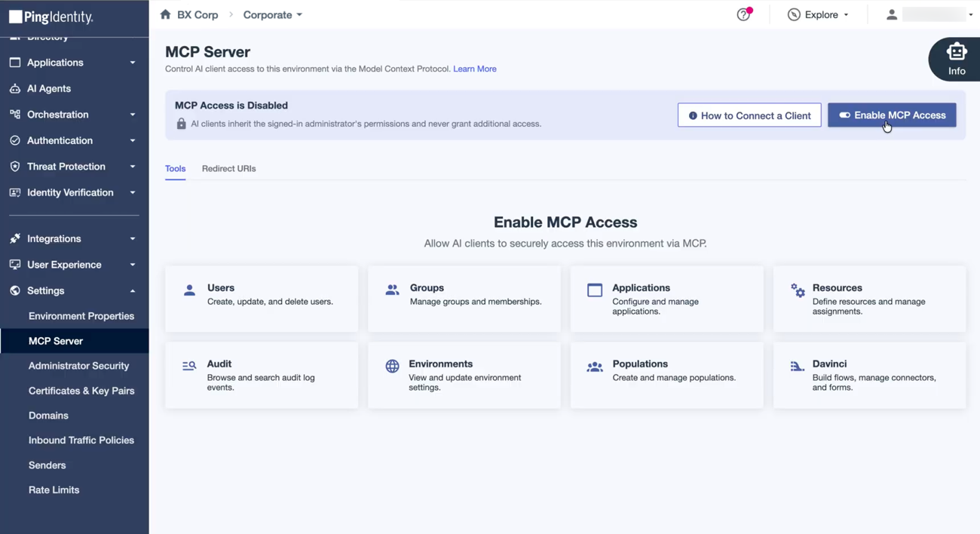This screenshot has height=534, width=980.
Task: Click the Environments card title
Action: 441,364
